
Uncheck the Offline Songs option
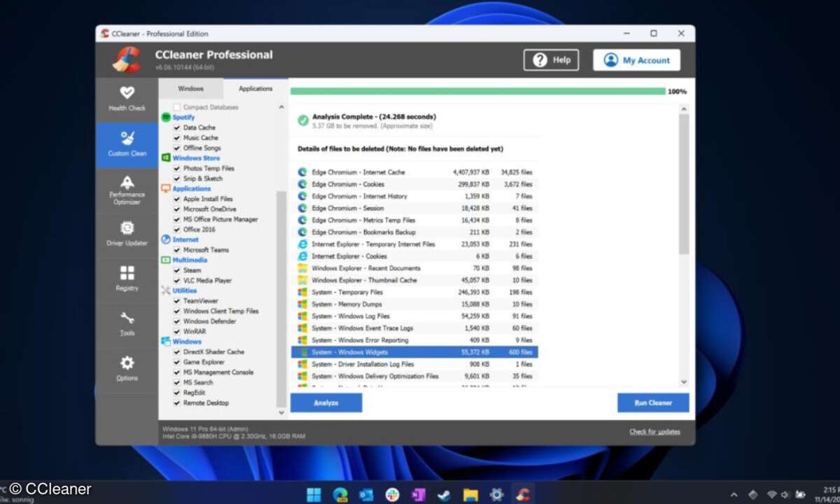[176, 148]
